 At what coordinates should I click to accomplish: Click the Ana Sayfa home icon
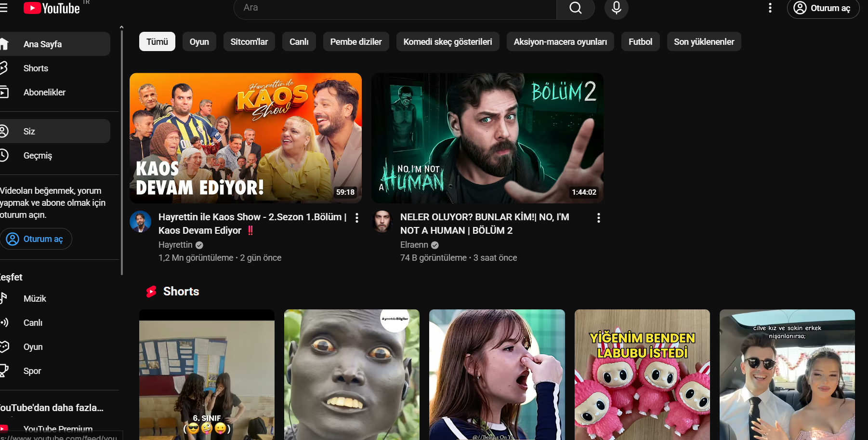click(x=4, y=44)
